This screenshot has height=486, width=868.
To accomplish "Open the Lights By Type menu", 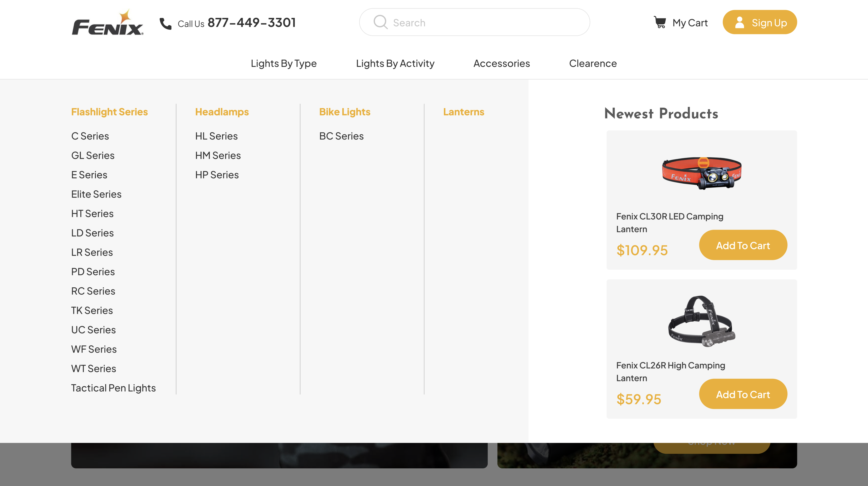I will point(284,63).
